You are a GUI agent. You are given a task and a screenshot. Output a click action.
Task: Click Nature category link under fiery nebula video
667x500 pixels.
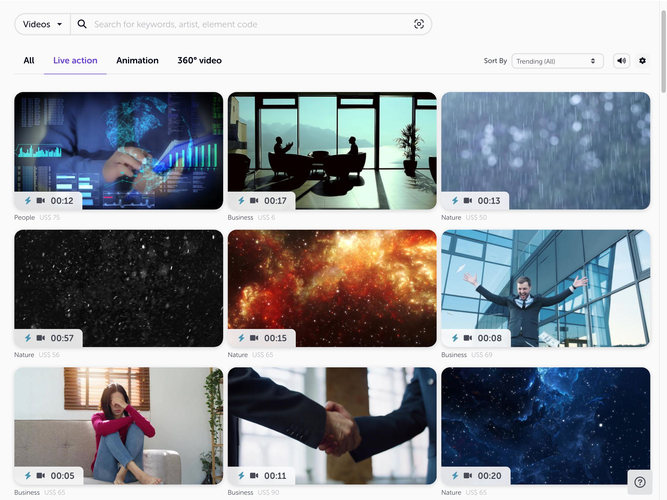pyautogui.click(x=237, y=355)
